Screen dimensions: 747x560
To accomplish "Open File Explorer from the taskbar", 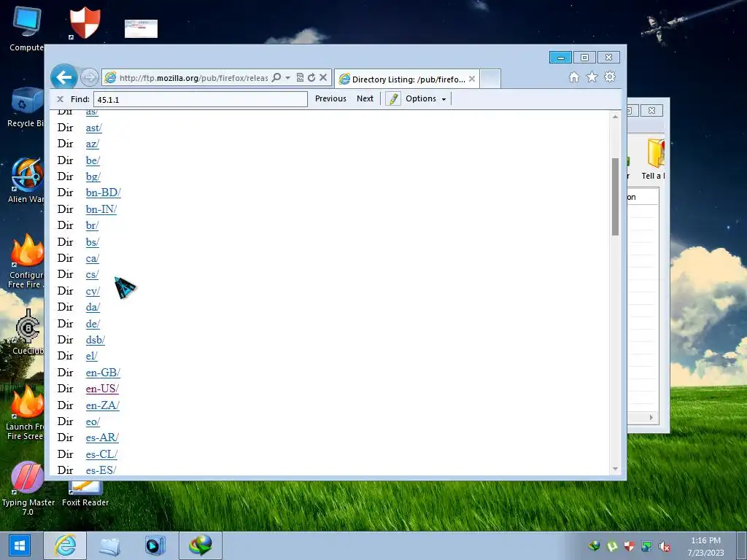I will click(109, 545).
